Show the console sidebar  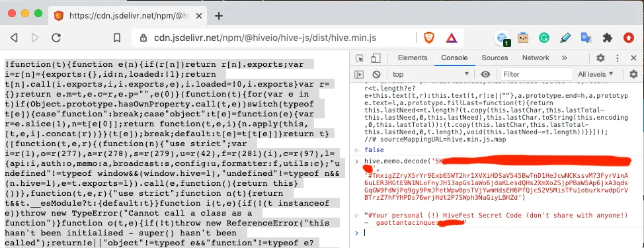pos(360,74)
